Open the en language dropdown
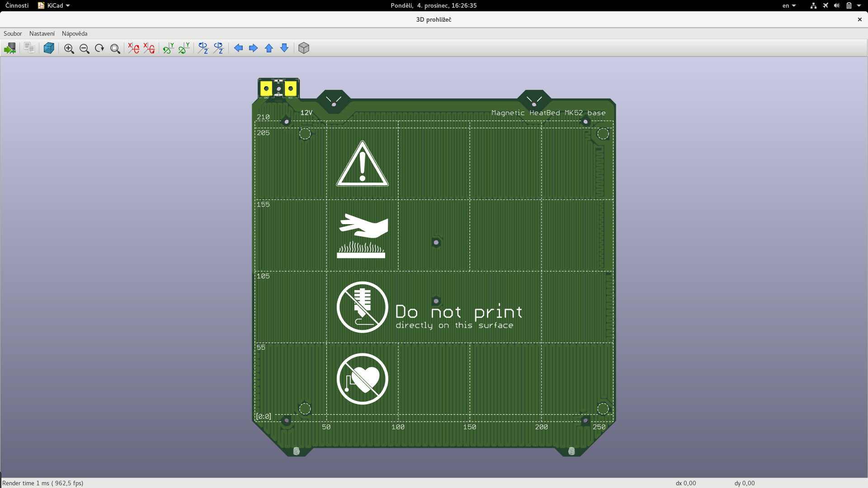This screenshot has width=868, height=488. (789, 5)
